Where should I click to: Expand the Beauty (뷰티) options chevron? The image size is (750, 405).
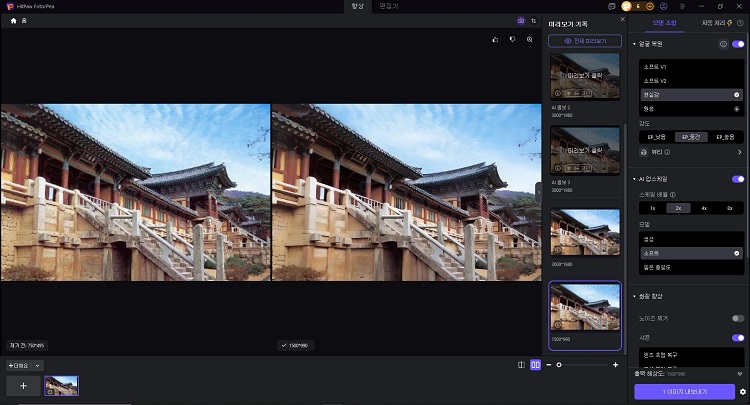point(739,152)
